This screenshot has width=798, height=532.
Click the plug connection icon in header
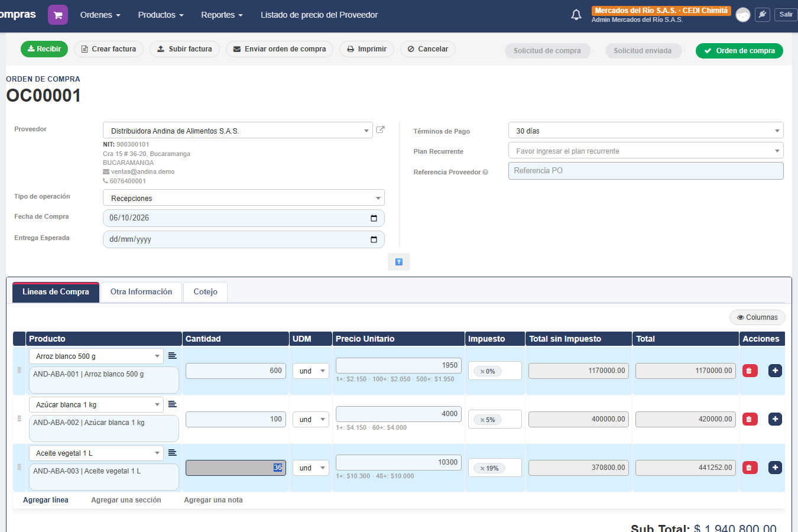click(x=763, y=15)
